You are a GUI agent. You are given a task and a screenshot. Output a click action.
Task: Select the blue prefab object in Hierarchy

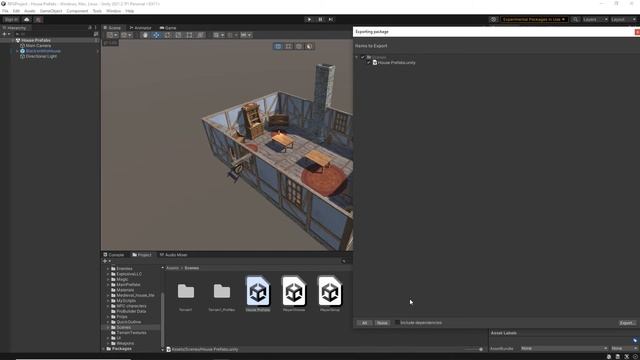(x=43, y=51)
